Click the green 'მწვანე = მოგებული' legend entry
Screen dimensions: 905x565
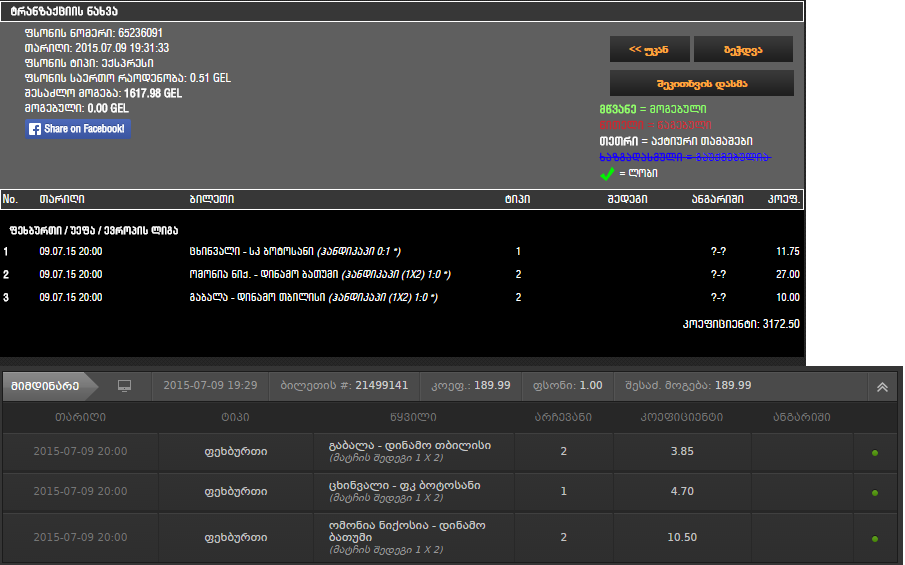click(x=653, y=109)
